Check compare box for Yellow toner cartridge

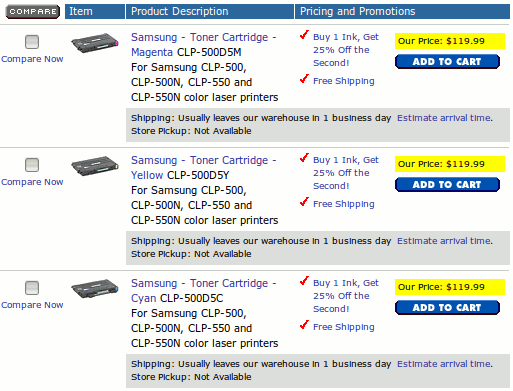coord(32,165)
